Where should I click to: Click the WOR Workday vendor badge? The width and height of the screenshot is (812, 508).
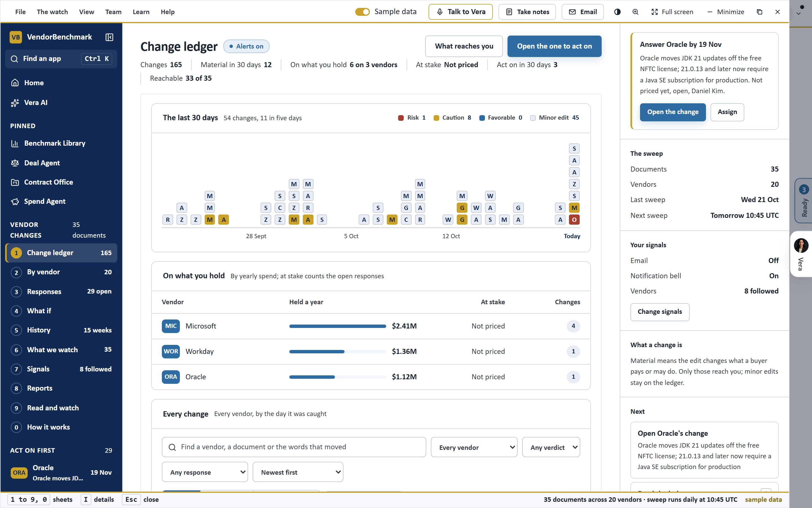pos(171,351)
